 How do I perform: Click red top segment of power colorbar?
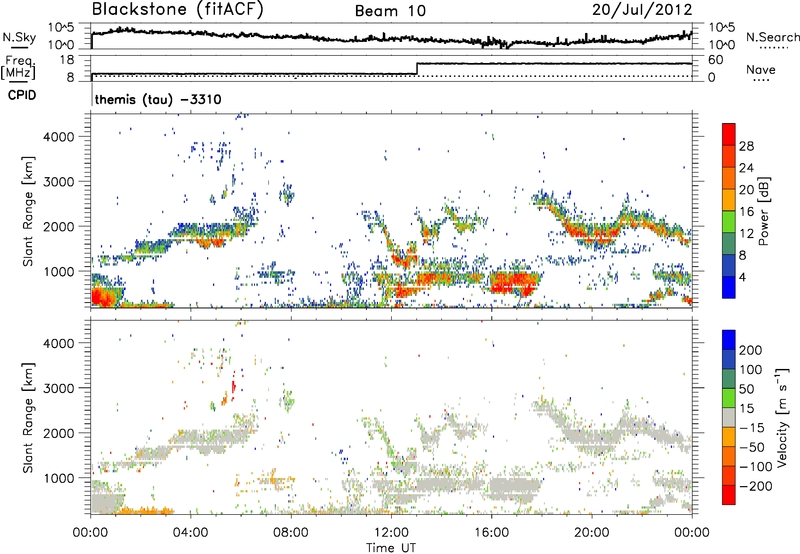(x=729, y=135)
